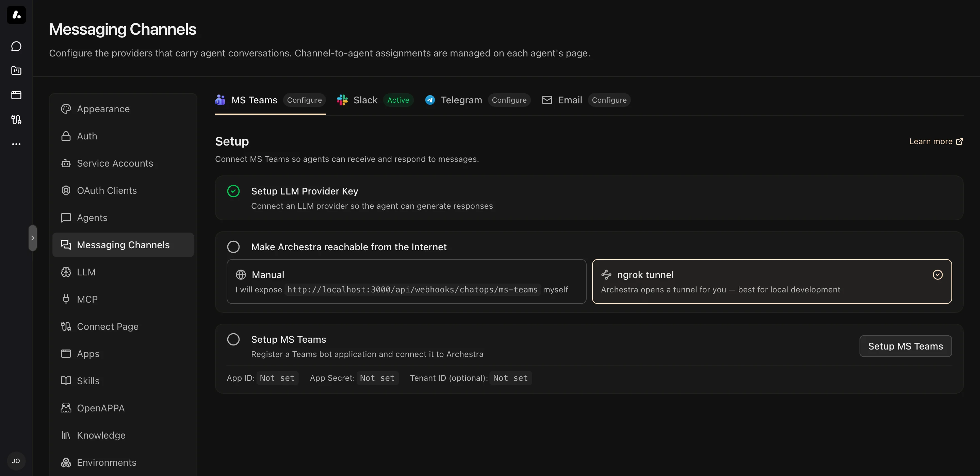
Task: Open Service Accounts settings
Action: pos(123,164)
